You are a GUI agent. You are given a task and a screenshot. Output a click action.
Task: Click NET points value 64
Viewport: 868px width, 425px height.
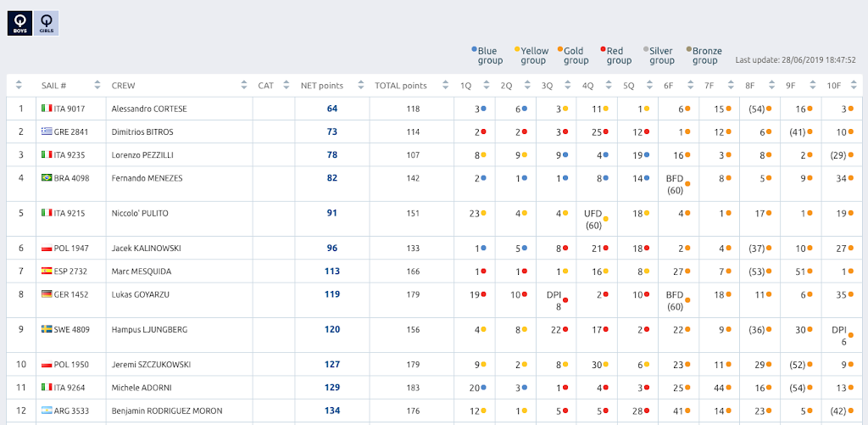pos(332,109)
